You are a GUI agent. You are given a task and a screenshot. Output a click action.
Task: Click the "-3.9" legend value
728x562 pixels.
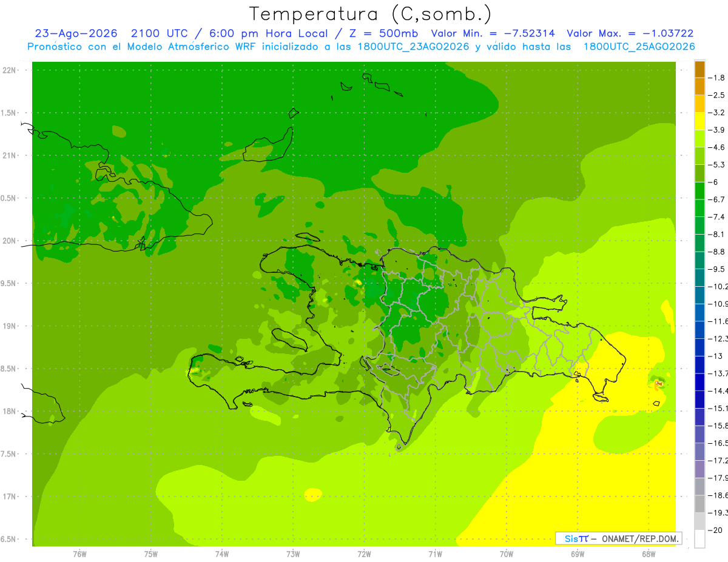716,130
